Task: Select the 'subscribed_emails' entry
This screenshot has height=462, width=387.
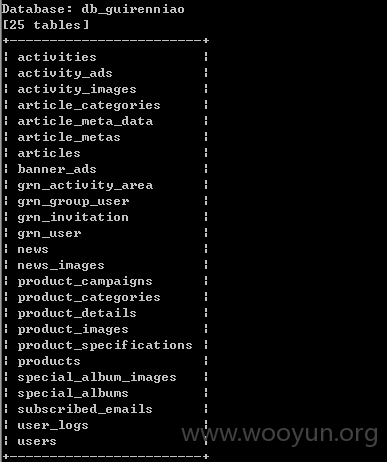Action: [x=85, y=409]
